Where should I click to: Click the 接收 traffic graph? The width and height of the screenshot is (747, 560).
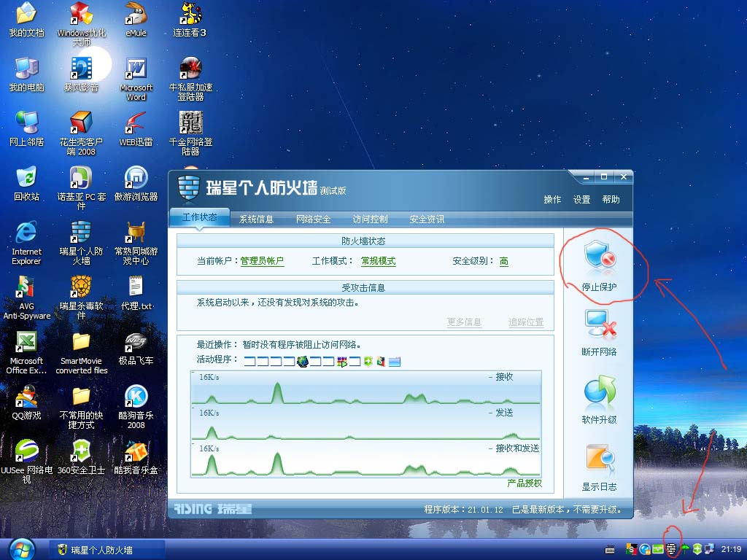tap(366, 388)
